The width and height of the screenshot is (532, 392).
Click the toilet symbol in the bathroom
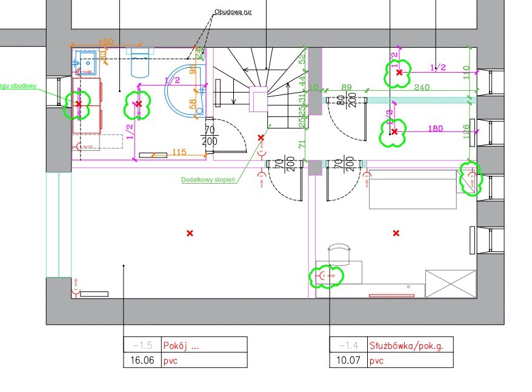[x=139, y=63]
